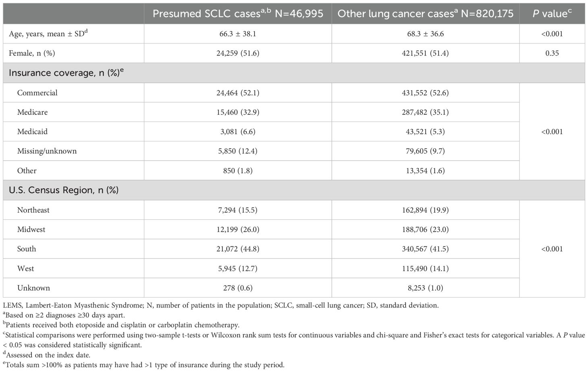Select the West row label
This screenshot has height=372, width=588.
(26, 269)
